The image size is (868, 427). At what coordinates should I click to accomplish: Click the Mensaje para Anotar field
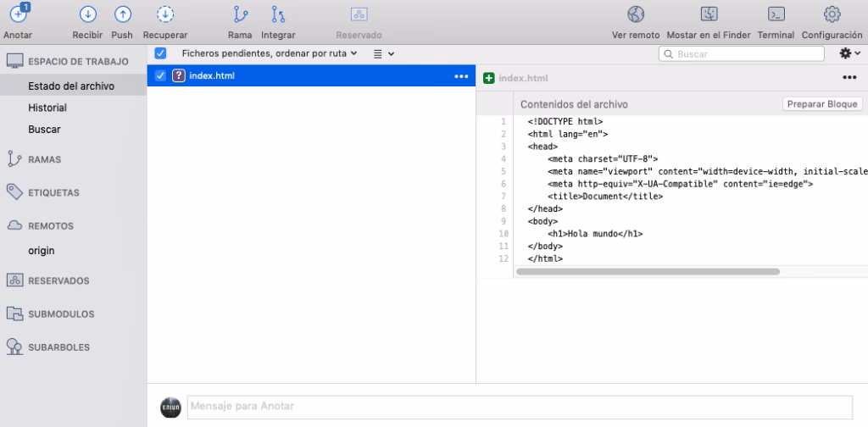click(x=520, y=407)
